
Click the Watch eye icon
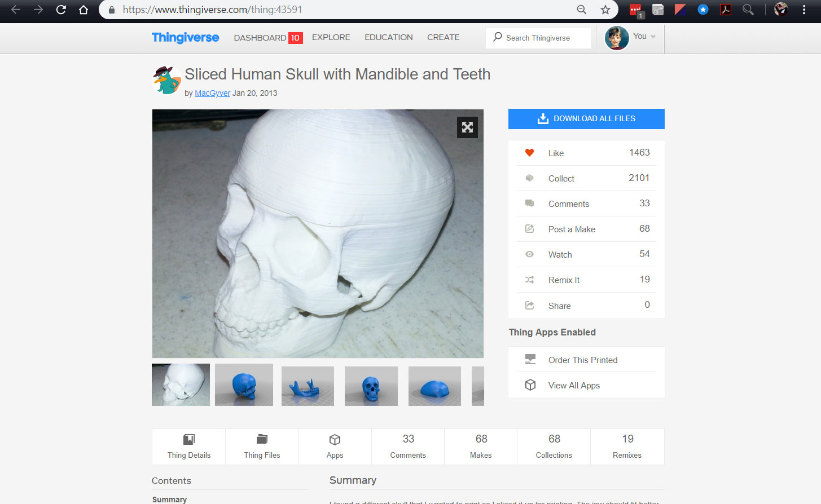(529, 254)
